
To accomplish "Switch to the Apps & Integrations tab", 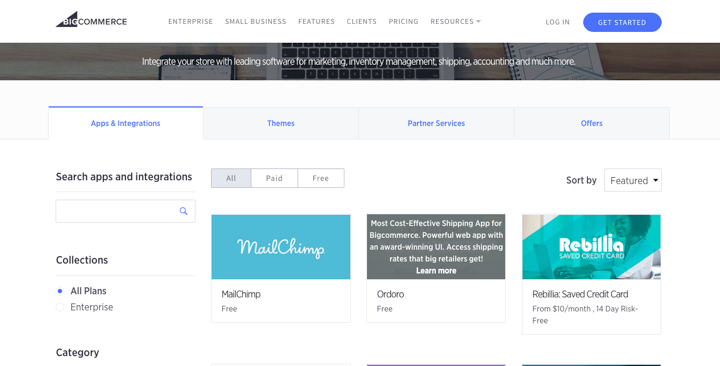I will pyautogui.click(x=125, y=123).
